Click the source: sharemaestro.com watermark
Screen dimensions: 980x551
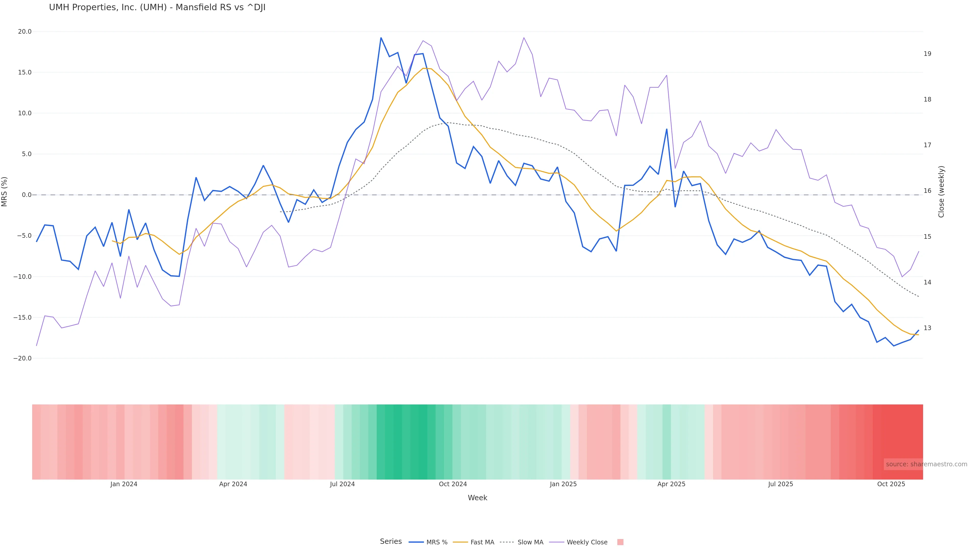[926, 464]
